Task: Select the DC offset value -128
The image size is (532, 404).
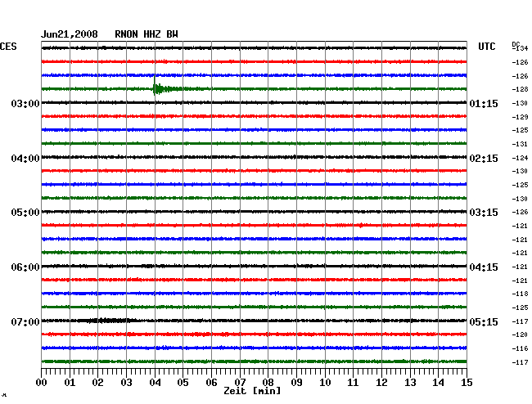Action: click(x=520, y=89)
